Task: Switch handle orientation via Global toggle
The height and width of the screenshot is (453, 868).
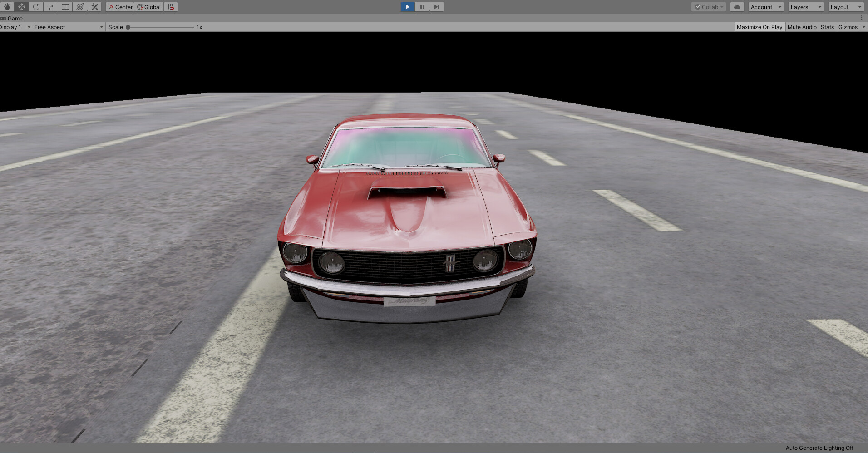Action: (148, 7)
